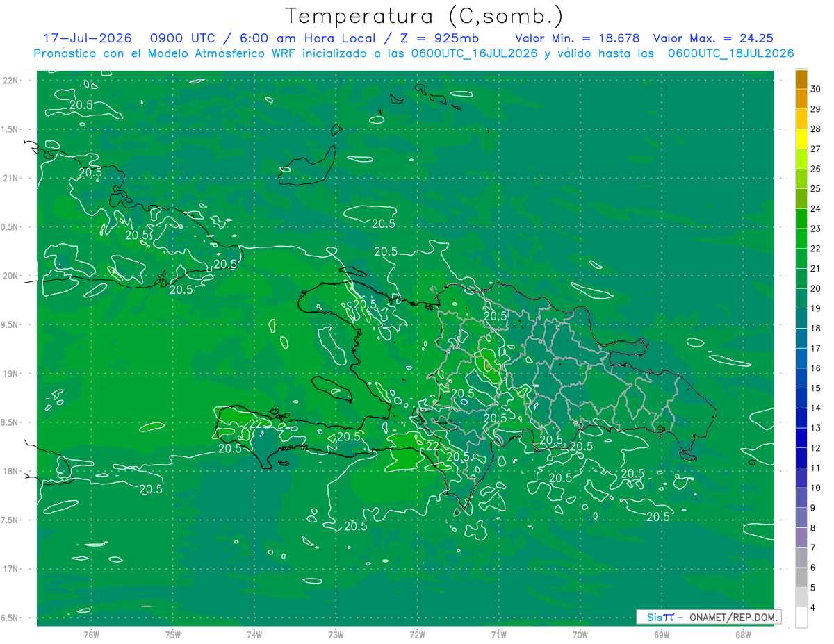Viewport: 834px width, 644px height.
Task: Click the "0600UTC_18JUL2026" valid-until time
Action: [x=731, y=53]
